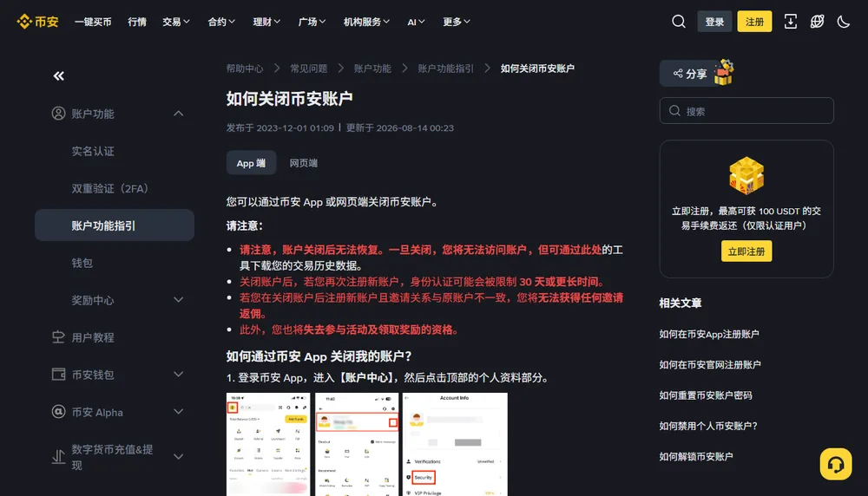Select 钱包 in sidebar
Image resolution: width=868 pixels, height=496 pixels.
pos(82,264)
